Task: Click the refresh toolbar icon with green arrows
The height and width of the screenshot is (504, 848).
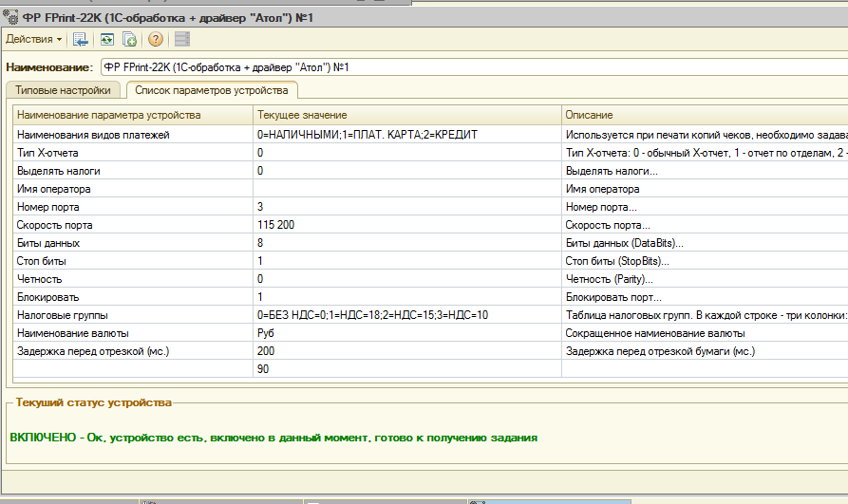Action: pos(106,39)
